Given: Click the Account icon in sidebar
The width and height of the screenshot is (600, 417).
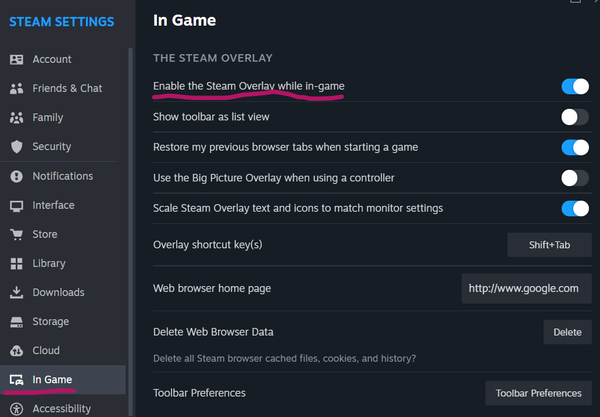Looking at the screenshot, I should 16,59.
